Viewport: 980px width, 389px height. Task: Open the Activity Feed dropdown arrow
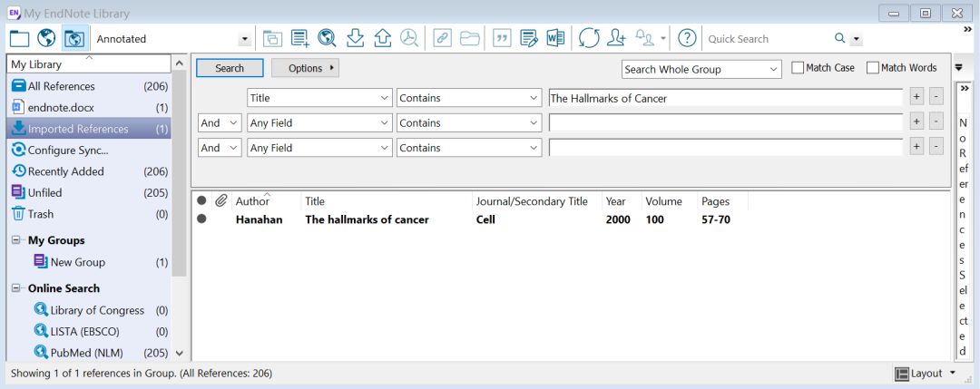663,39
